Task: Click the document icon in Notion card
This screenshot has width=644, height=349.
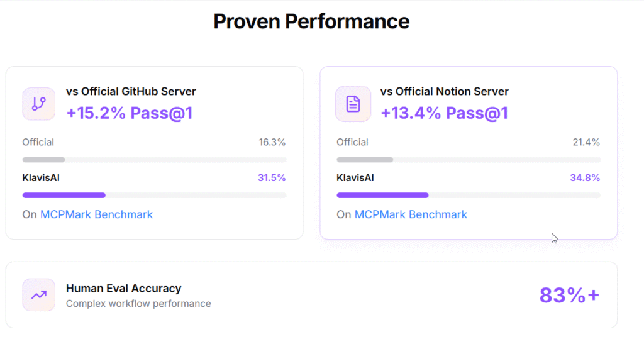Action: coord(353,104)
